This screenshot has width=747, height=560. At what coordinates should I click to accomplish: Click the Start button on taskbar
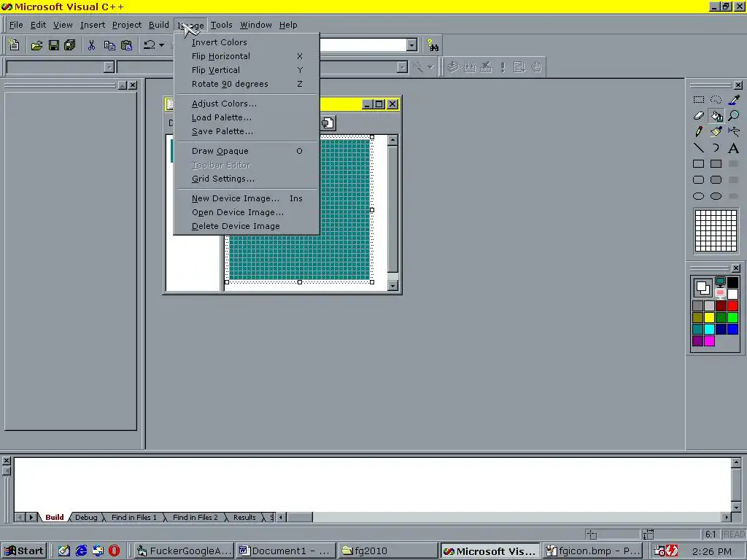tap(24, 551)
